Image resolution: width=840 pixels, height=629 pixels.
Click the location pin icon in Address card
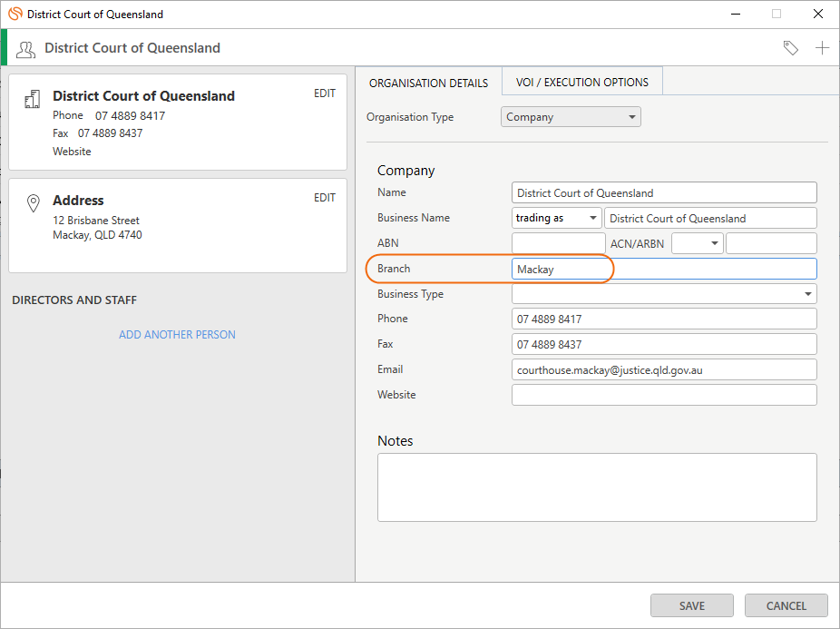click(x=34, y=203)
